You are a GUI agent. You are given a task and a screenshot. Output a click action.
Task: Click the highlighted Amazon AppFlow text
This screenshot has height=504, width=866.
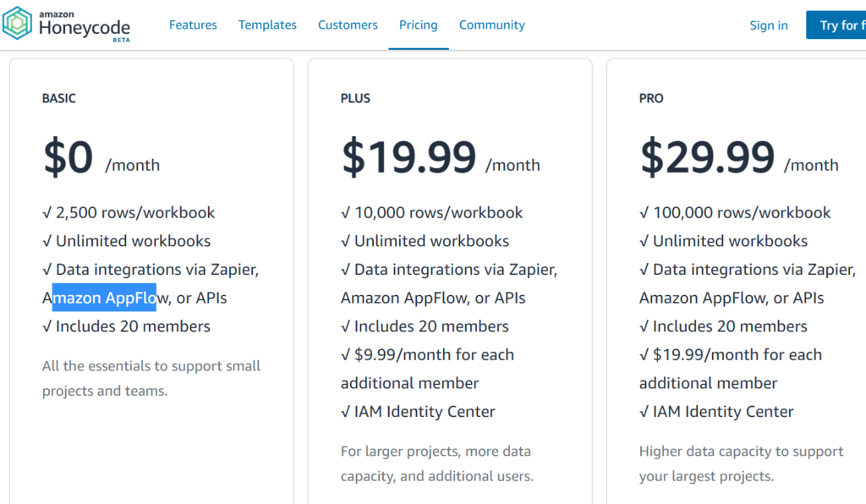[x=104, y=298]
